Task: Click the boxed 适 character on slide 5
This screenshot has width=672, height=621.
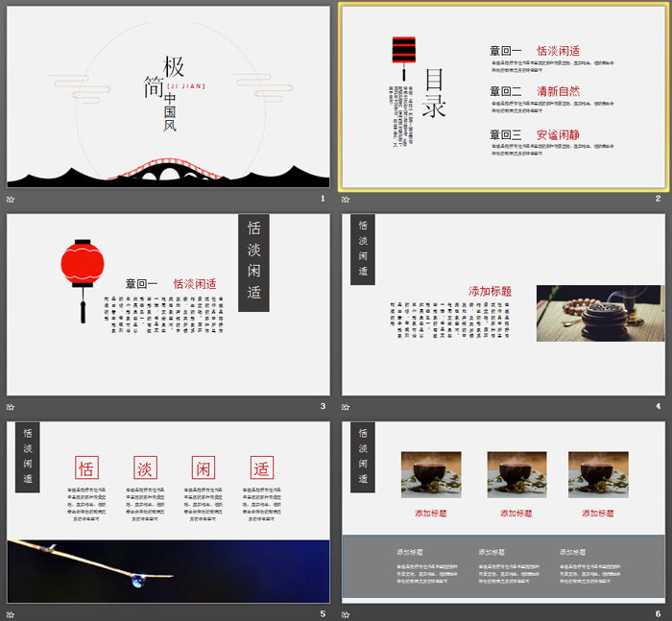Action: pos(262,468)
